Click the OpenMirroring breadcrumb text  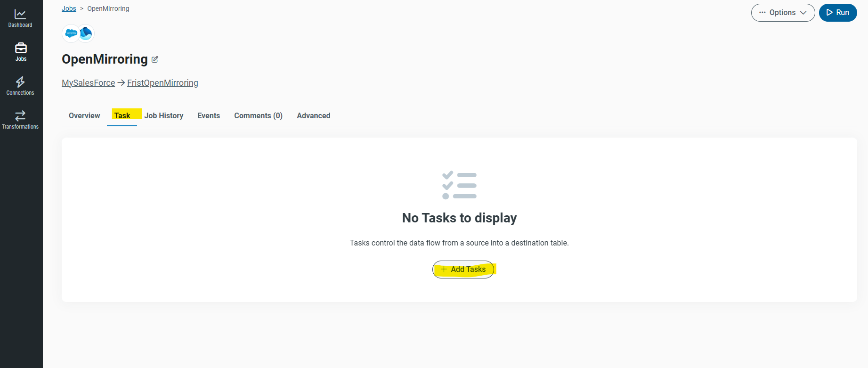108,8
